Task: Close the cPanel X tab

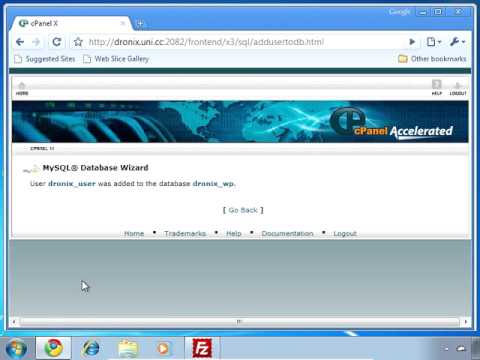Action: coord(123,23)
